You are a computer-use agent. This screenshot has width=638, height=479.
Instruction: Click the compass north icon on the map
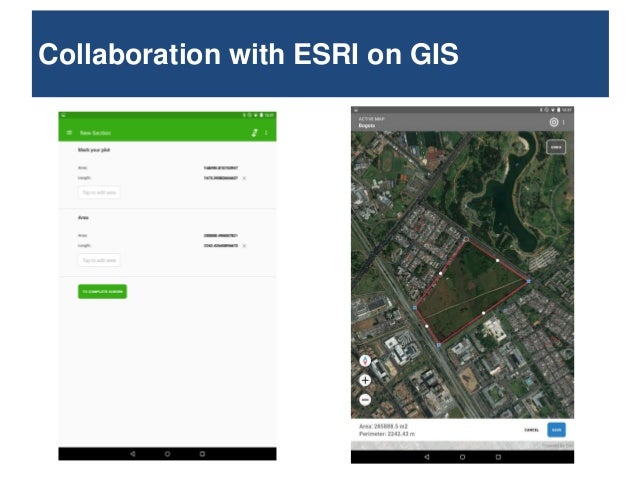pyautogui.click(x=365, y=361)
